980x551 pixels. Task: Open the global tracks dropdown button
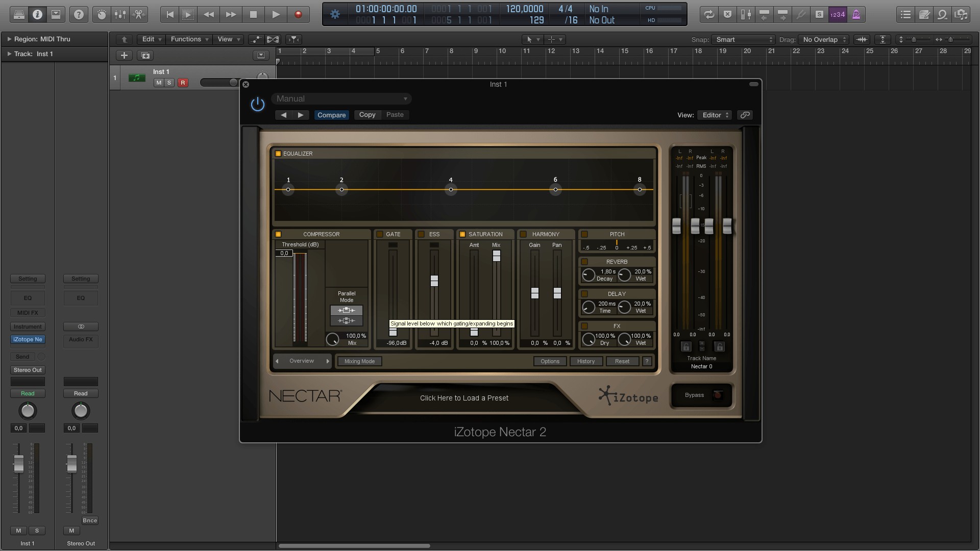[x=261, y=55]
